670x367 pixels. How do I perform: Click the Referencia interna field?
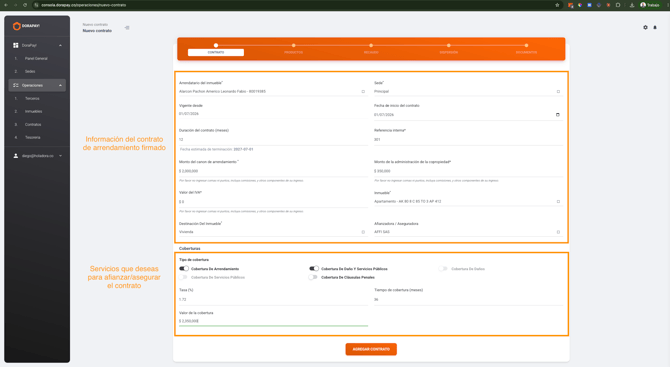coord(468,139)
